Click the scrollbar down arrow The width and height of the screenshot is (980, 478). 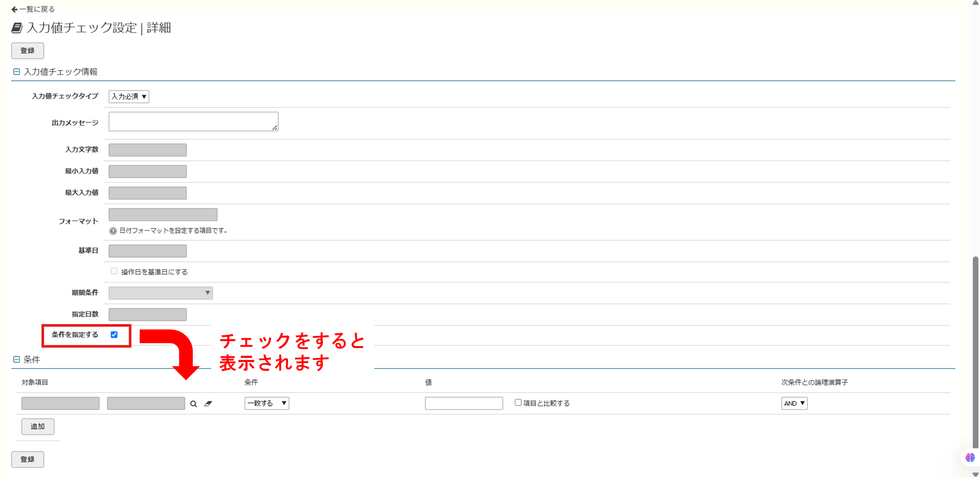[976, 474]
